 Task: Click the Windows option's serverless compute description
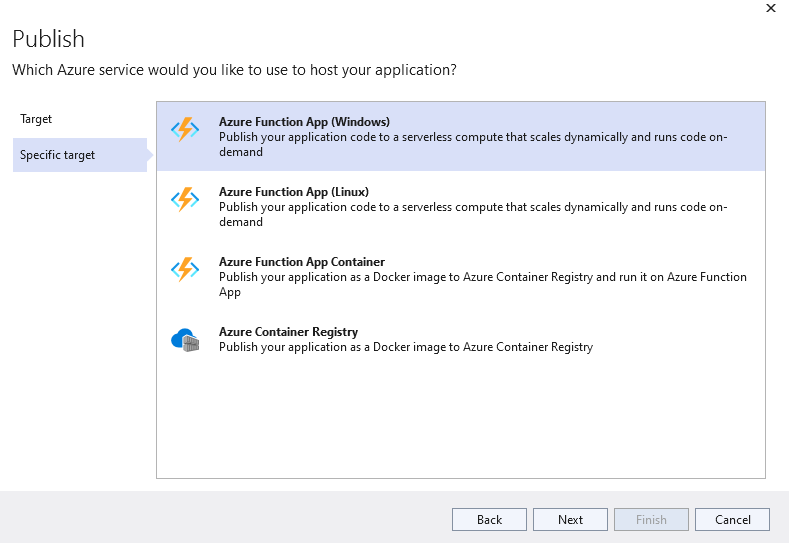tap(473, 144)
